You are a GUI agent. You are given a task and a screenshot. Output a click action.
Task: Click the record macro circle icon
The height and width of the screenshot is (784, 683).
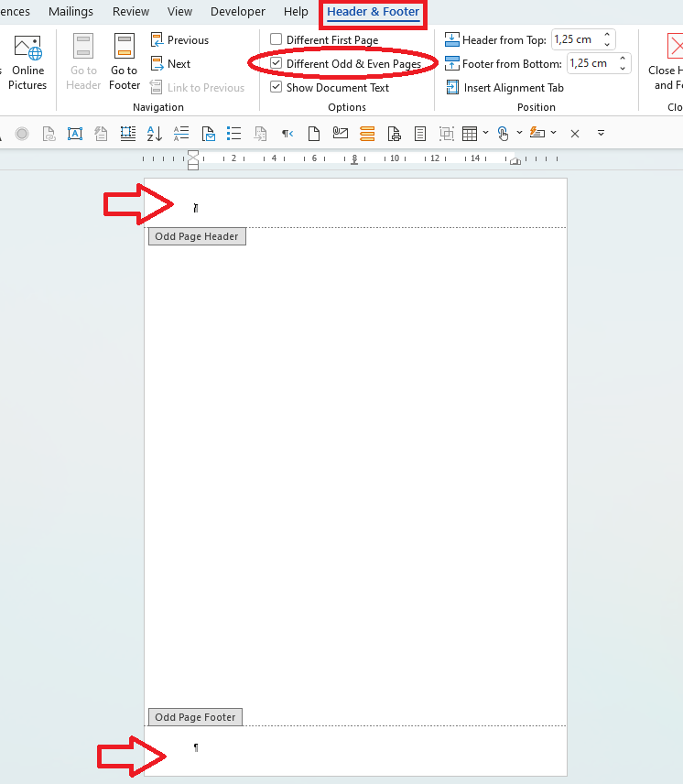(x=22, y=134)
